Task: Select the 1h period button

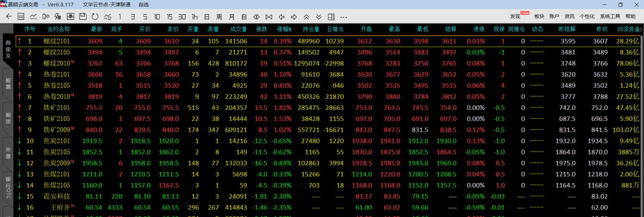Action: (x=195, y=17)
